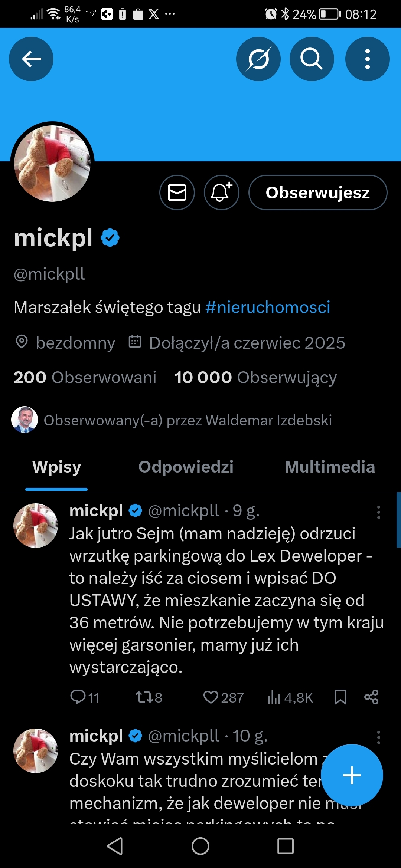Search this profile using the magnifier icon

pos(312,59)
